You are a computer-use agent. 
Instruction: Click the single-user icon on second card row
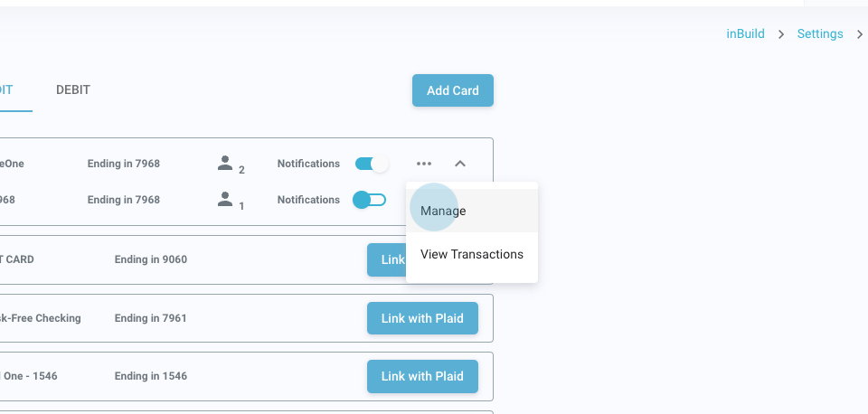225,200
